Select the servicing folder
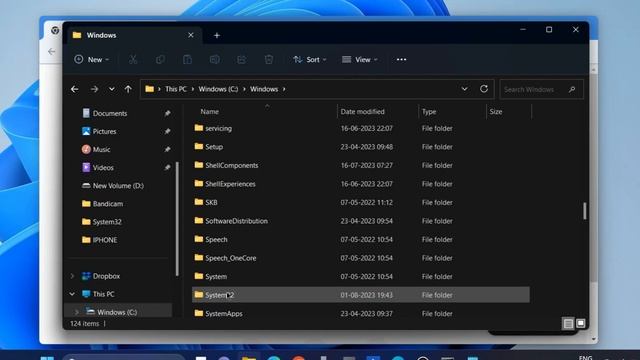 click(361, 129)
